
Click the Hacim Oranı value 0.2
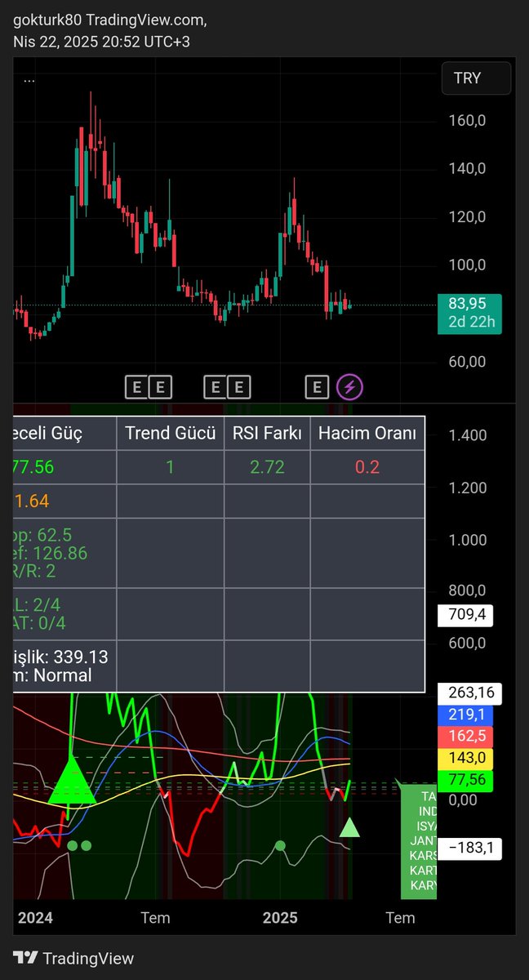pos(367,467)
